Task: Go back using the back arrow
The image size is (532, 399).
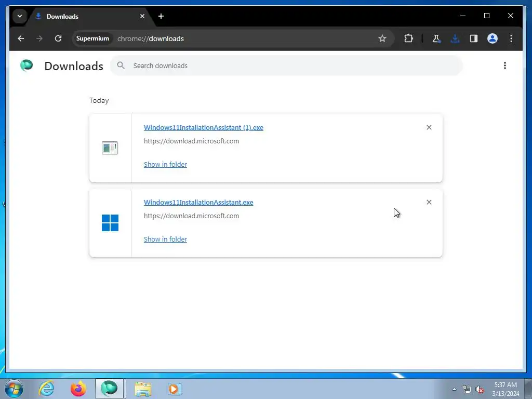Action: click(21, 38)
